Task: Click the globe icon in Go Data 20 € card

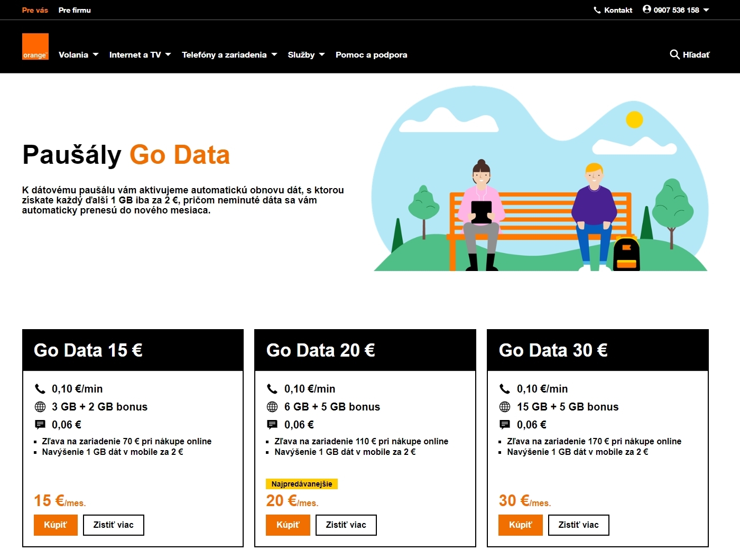Action: point(272,407)
